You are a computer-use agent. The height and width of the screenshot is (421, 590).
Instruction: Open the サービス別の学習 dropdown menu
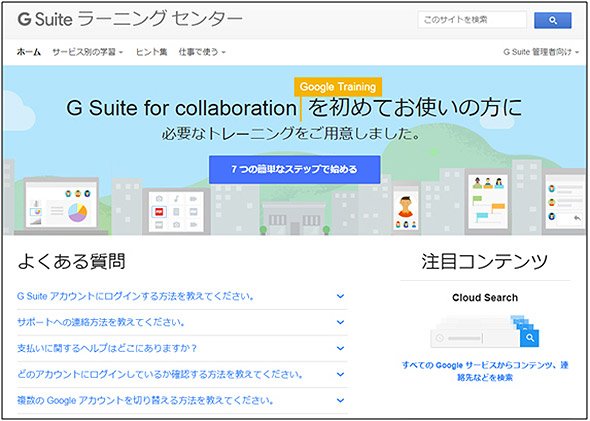pos(87,52)
